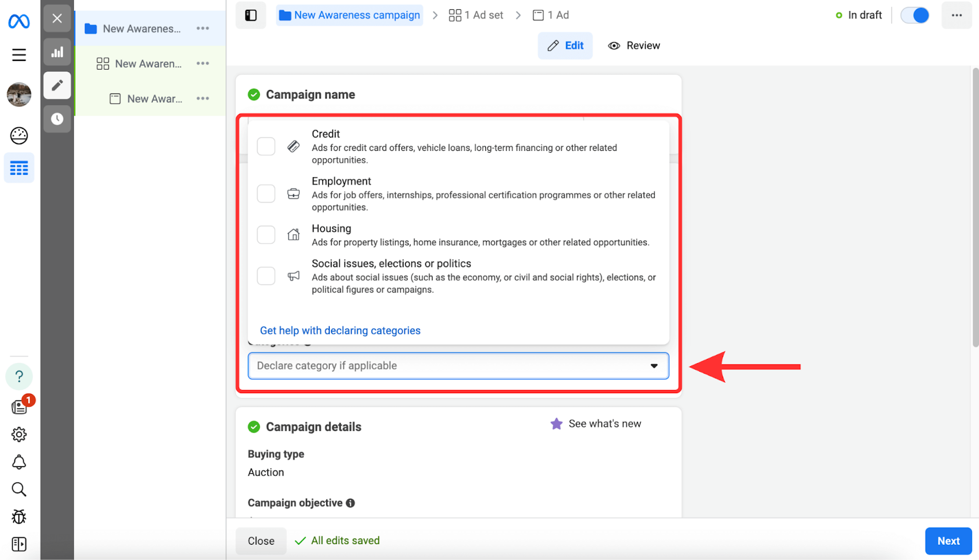This screenshot has height=560, width=979.
Task: Check the Credit category checkbox
Action: 266,147
